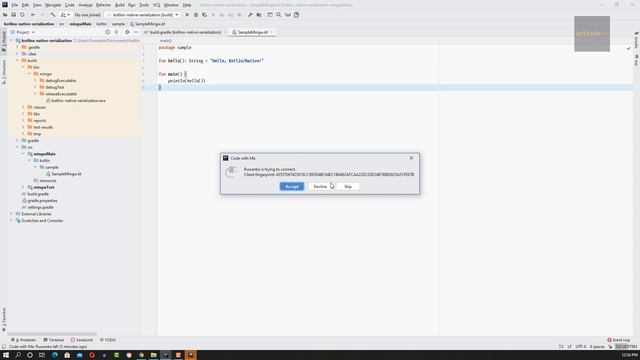Viewport: 640px width, 360px height.
Task: Click the Run green play icon
Action: (187, 15)
